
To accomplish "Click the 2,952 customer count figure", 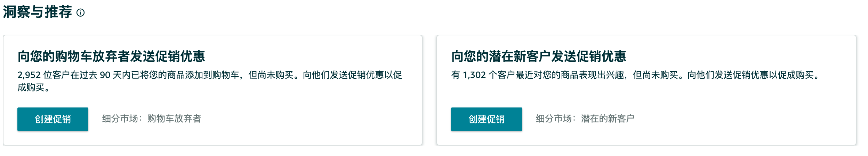I will [29, 75].
